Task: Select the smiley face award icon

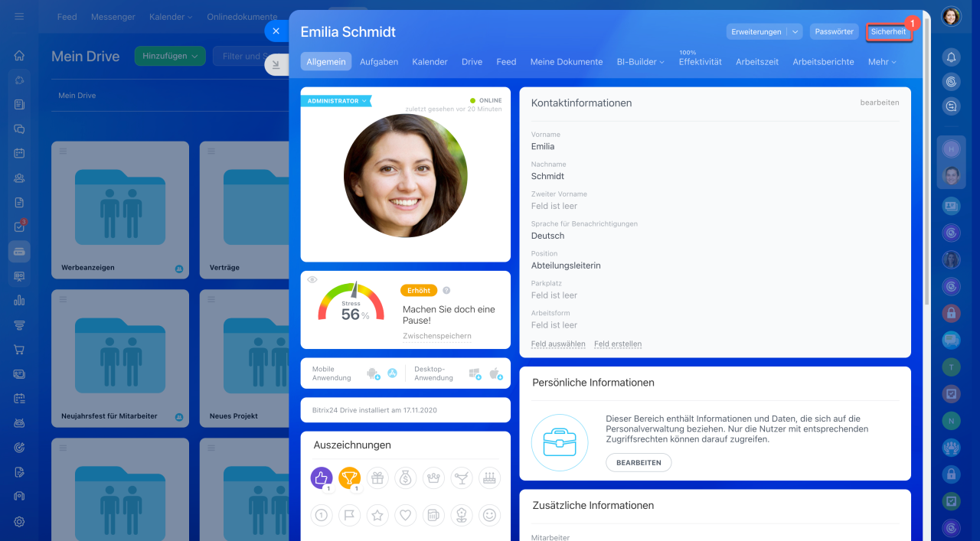Action: point(489,515)
